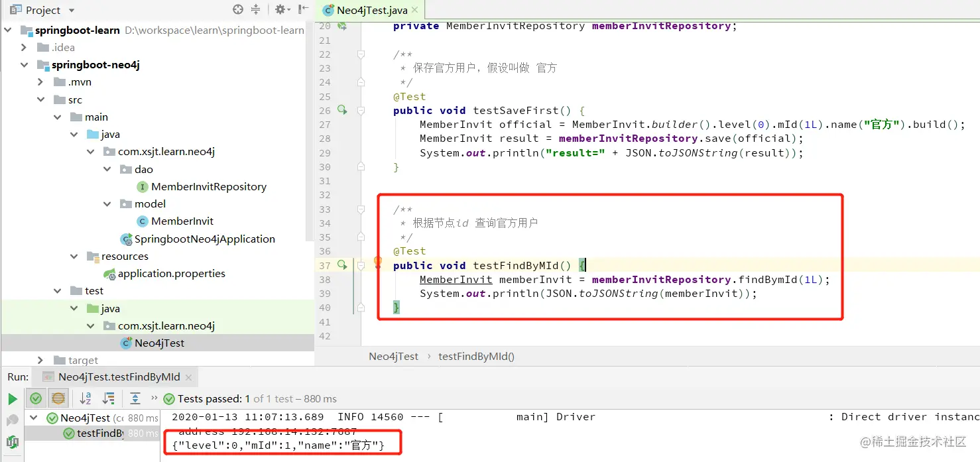980x462 pixels.
Task: Fold the comment block at line 33
Action: [x=361, y=209]
